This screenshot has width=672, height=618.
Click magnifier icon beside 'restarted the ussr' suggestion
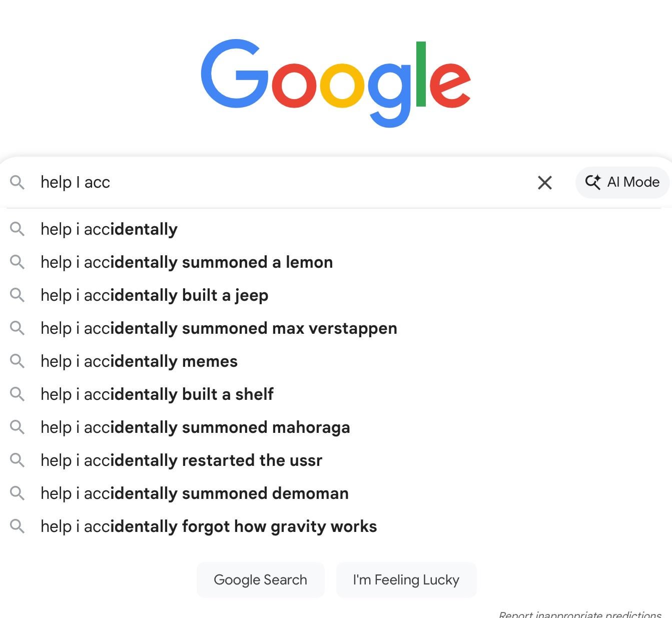(x=17, y=460)
